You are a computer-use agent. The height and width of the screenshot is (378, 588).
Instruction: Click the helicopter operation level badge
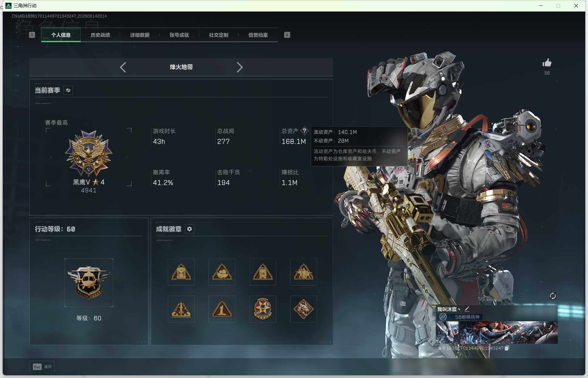[x=89, y=283]
